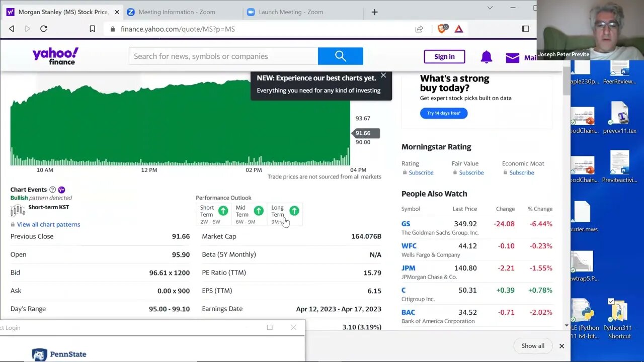Open PeerReview desktop Word file

[x=619, y=73]
